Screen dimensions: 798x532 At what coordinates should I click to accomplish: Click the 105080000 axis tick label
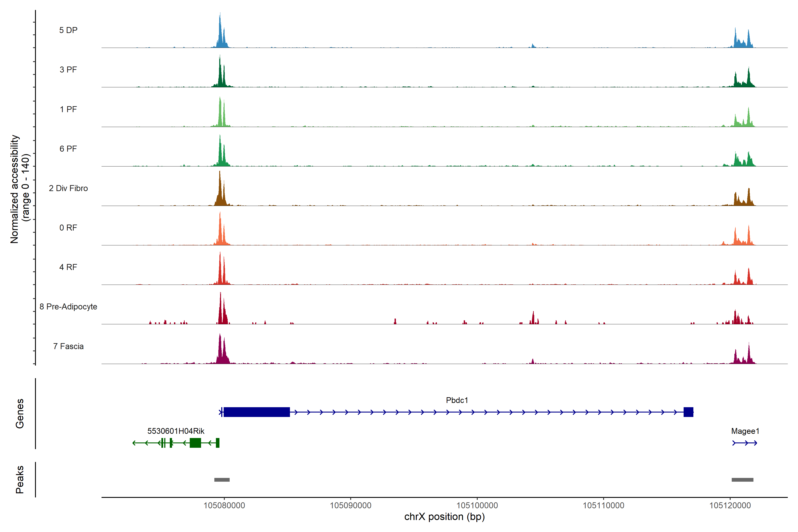224,505
